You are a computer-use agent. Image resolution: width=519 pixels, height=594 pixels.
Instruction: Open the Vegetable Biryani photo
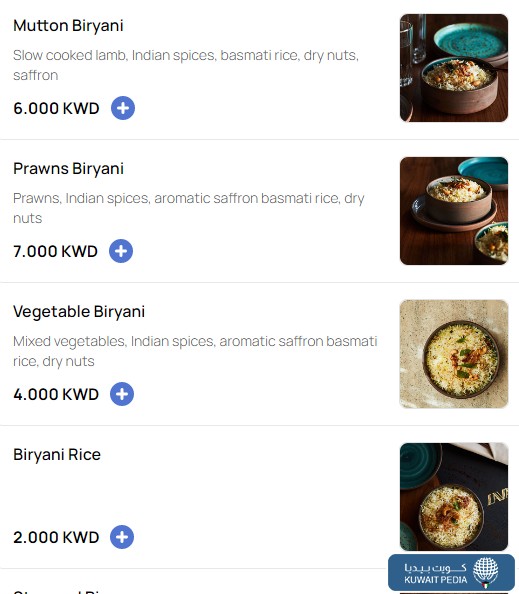(454, 354)
